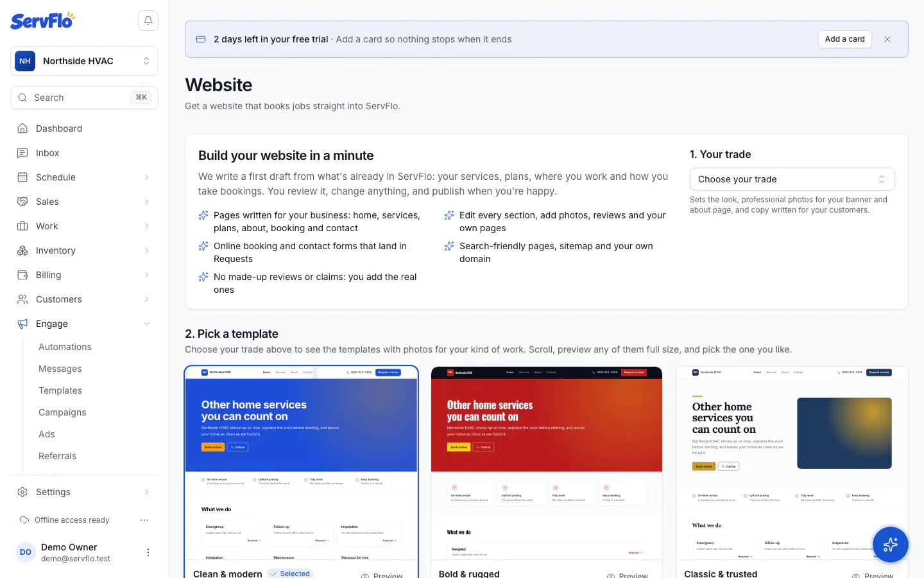The image size is (924, 578).
Task: Select the Bold & rugged template thumbnail
Action: 547,463
